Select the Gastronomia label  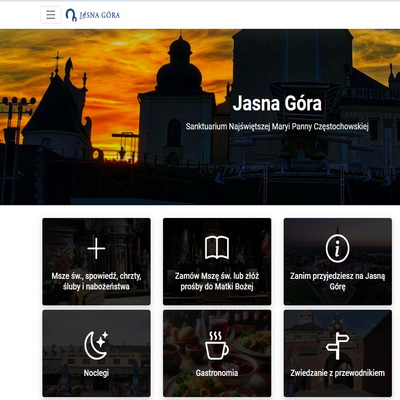[x=217, y=373]
